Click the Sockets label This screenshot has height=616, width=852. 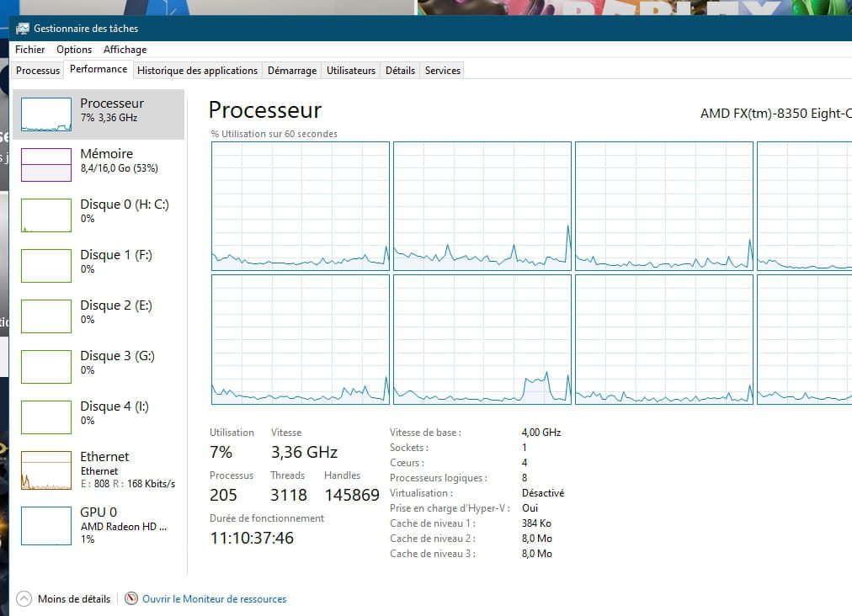(x=408, y=448)
